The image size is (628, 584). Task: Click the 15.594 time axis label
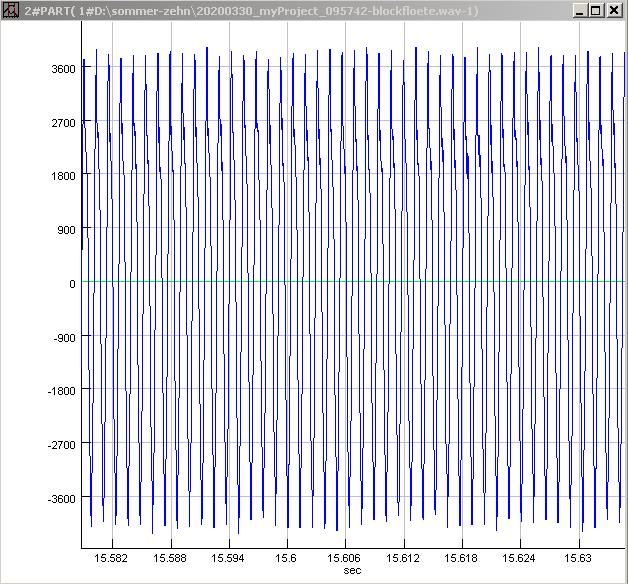coord(227,558)
